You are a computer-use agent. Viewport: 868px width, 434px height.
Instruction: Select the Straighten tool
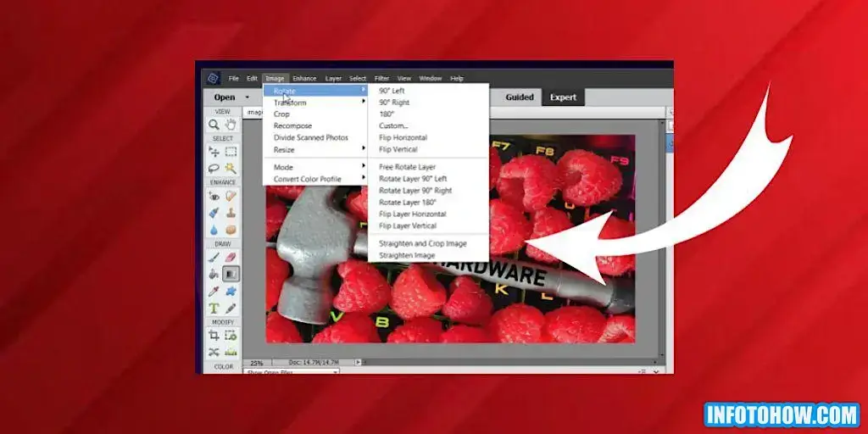231,352
